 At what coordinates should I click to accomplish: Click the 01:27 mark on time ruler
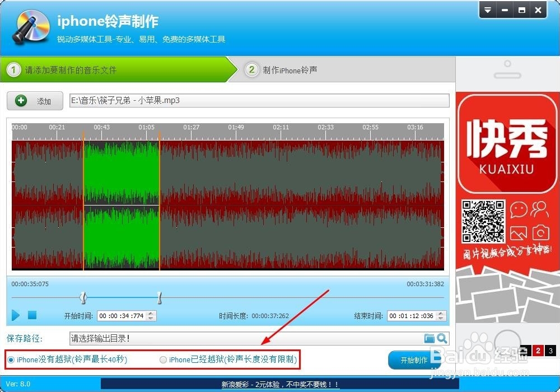[x=191, y=127]
